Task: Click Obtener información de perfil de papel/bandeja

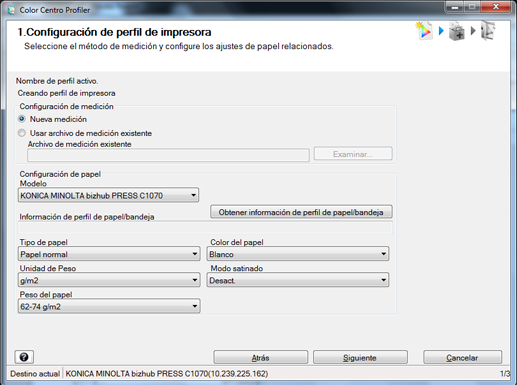Action: point(301,212)
